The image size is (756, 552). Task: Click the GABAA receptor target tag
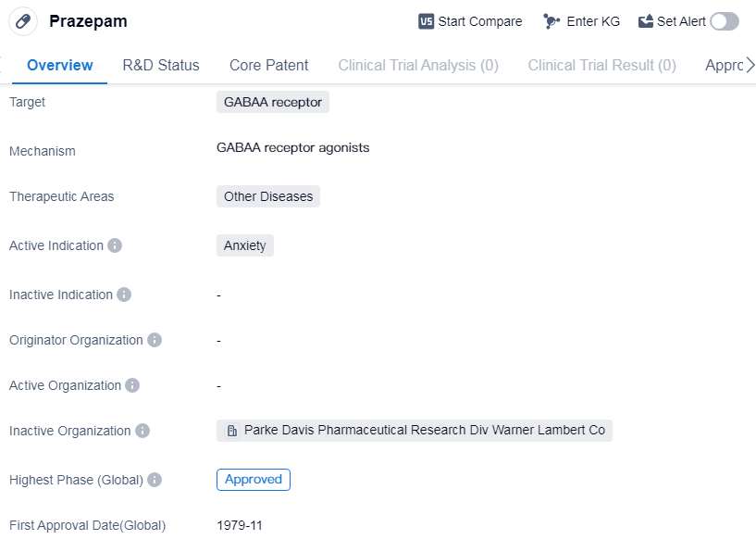pyautogui.click(x=273, y=102)
